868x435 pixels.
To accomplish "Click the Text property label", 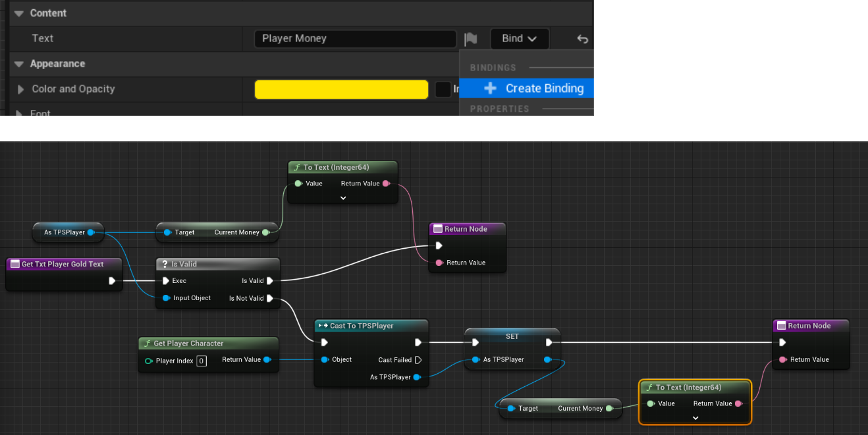I will point(43,38).
